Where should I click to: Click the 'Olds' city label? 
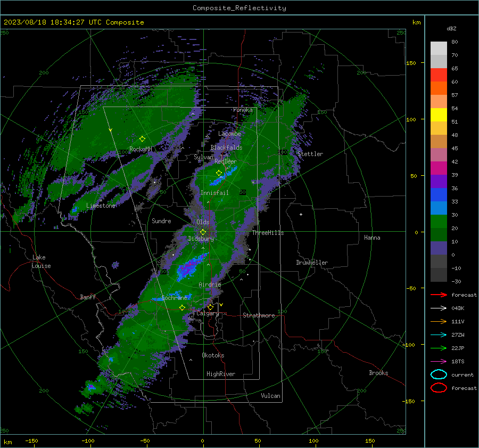tap(203, 222)
